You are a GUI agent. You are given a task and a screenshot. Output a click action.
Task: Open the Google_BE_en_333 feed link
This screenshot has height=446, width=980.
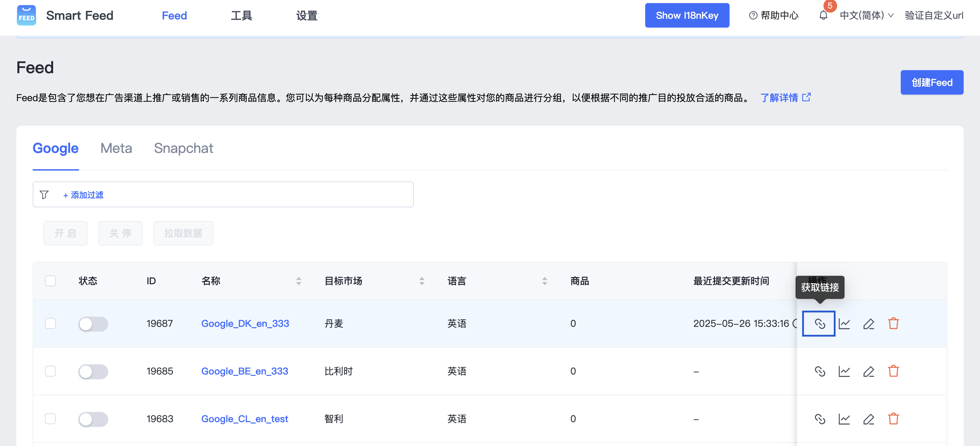[245, 371]
